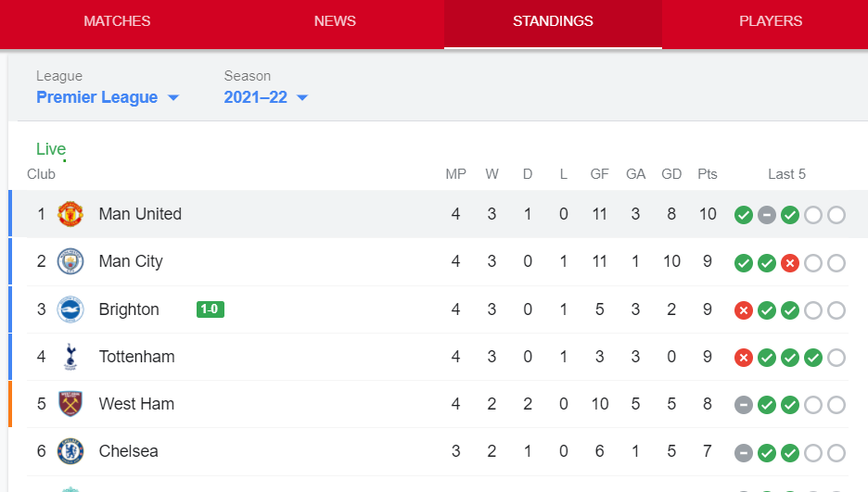Open the Tottenham team link
Image resolution: width=868 pixels, height=492 pixels.
tap(136, 357)
